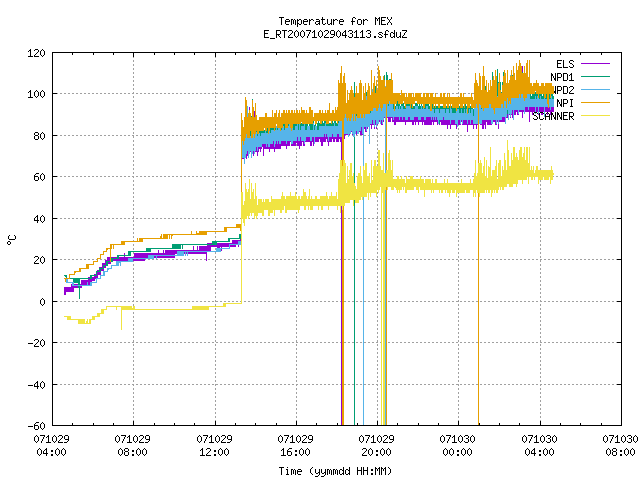Click the blue NPD2 legend line sample
The height and width of the screenshot is (480, 640).
tap(595, 90)
